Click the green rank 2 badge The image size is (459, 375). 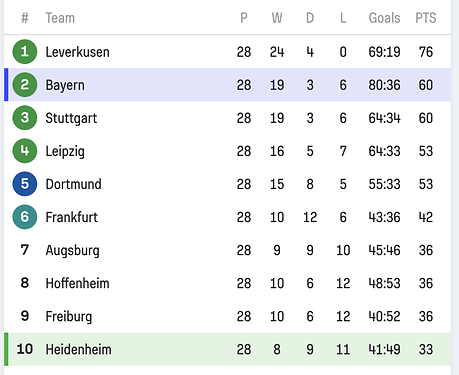25,85
